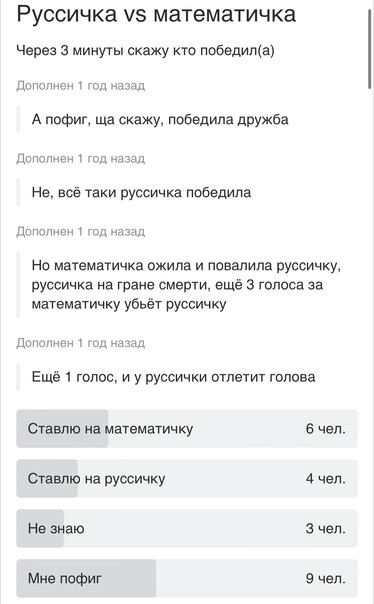The width and height of the screenshot is (374, 604).
Task: Choose the 'Ставлю на руссичку' poll answer
Action: tap(187, 478)
